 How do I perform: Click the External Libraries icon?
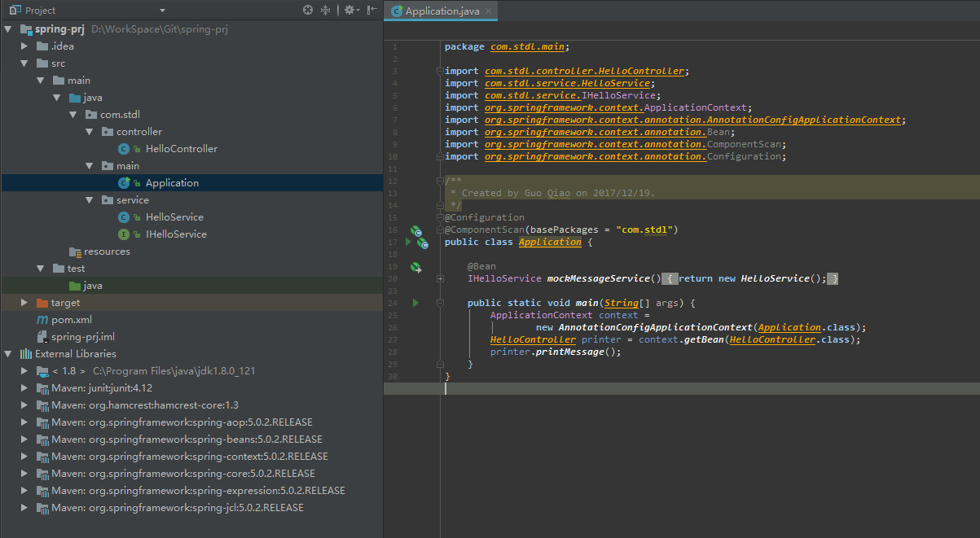click(x=25, y=354)
